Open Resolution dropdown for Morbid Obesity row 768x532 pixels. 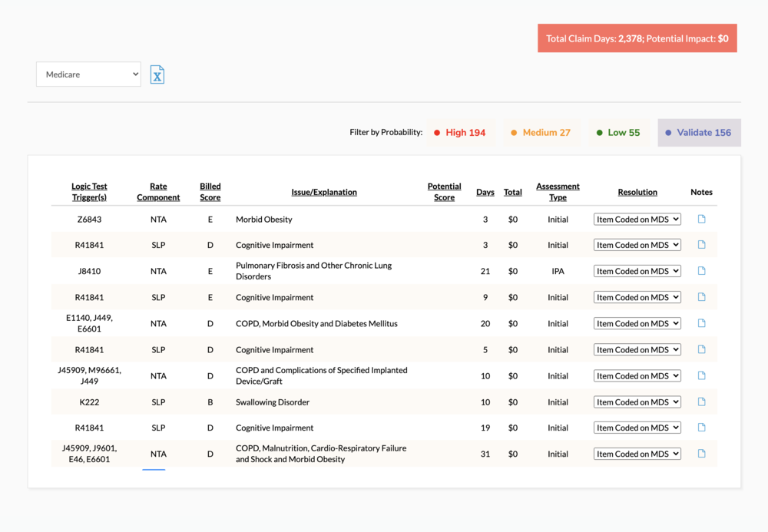[637, 220]
